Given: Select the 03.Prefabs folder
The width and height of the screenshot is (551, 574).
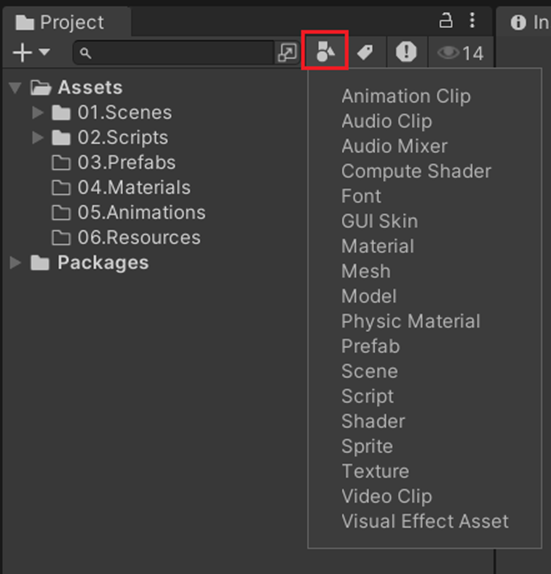Looking at the screenshot, I should 126,163.
